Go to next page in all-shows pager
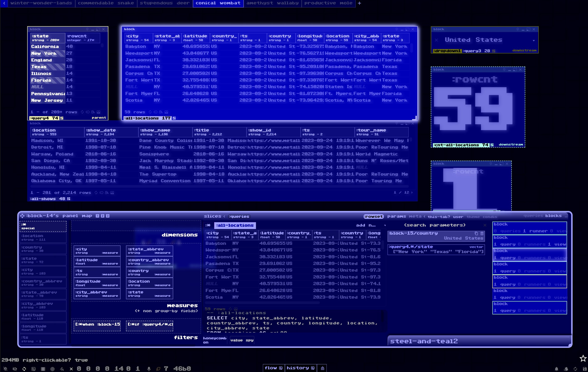This screenshot has width=588, height=372. coord(412,192)
